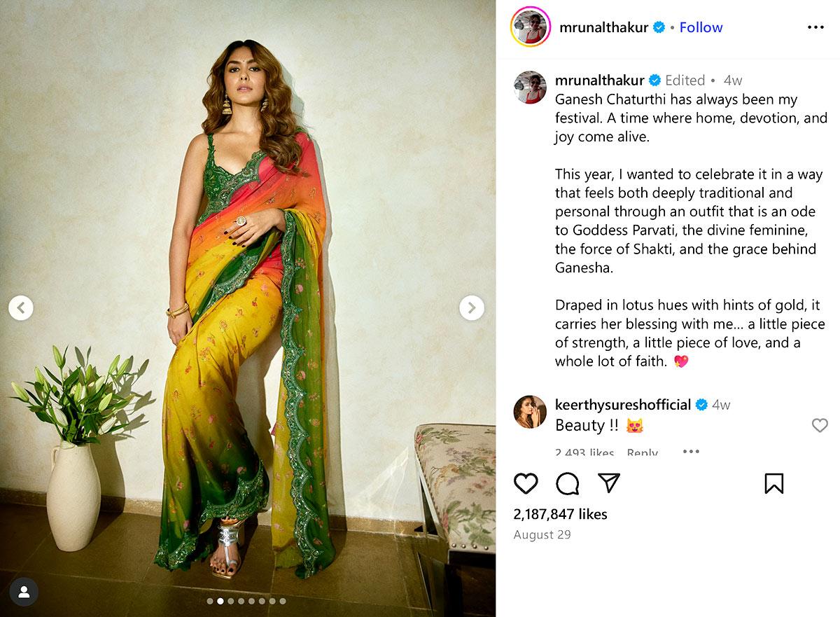Screen dimensions: 840x617
Task: Show tagged people icon on the photo
Action: pyautogui.click(x=24, y=592)
